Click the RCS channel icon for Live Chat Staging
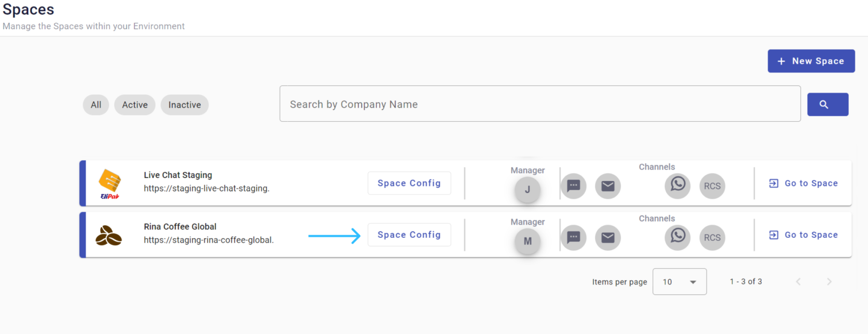Screen dimensions: 868x334 click(x=712, y=186)
